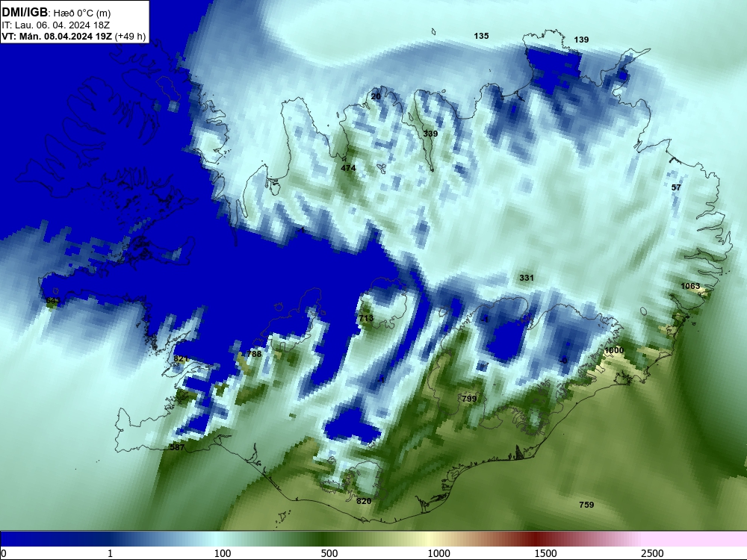Click the 339 value on the map
The height and width of the screenshot is (560, 747).
pos(430,134)
